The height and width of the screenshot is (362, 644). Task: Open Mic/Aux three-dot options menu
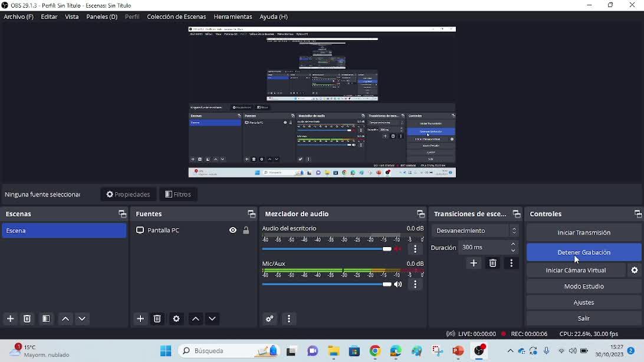click(x=415, y=284)
